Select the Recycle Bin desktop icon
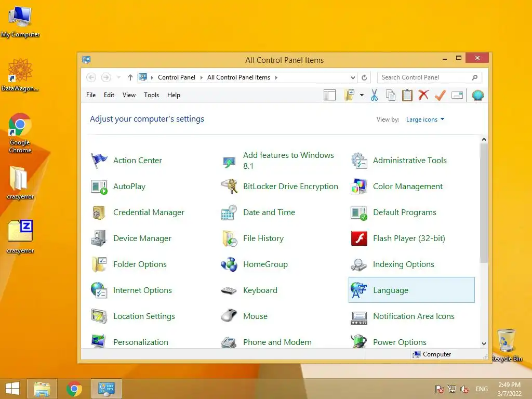Image resolution: width=532 pixels, height=399 pixels. pos(507,345)
